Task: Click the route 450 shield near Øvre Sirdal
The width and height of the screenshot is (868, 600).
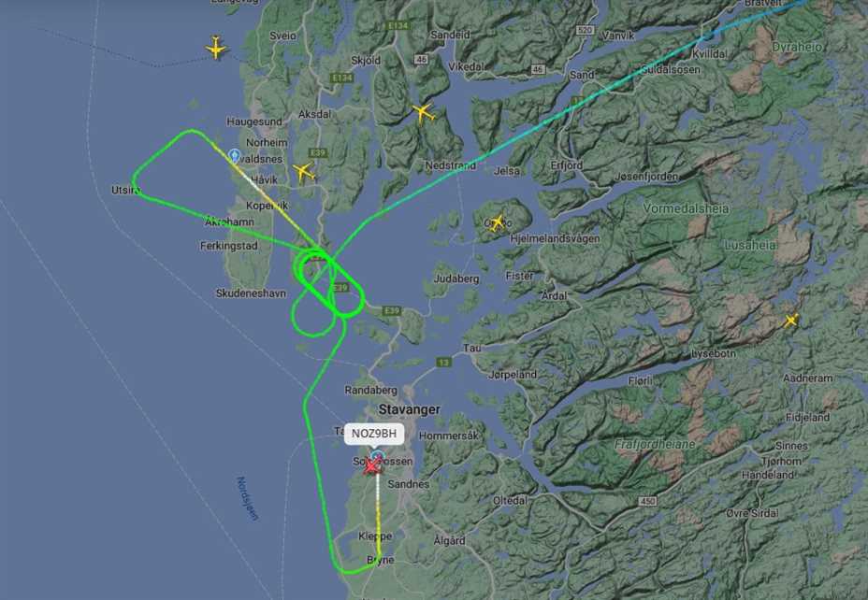Action: pos(647,501)
